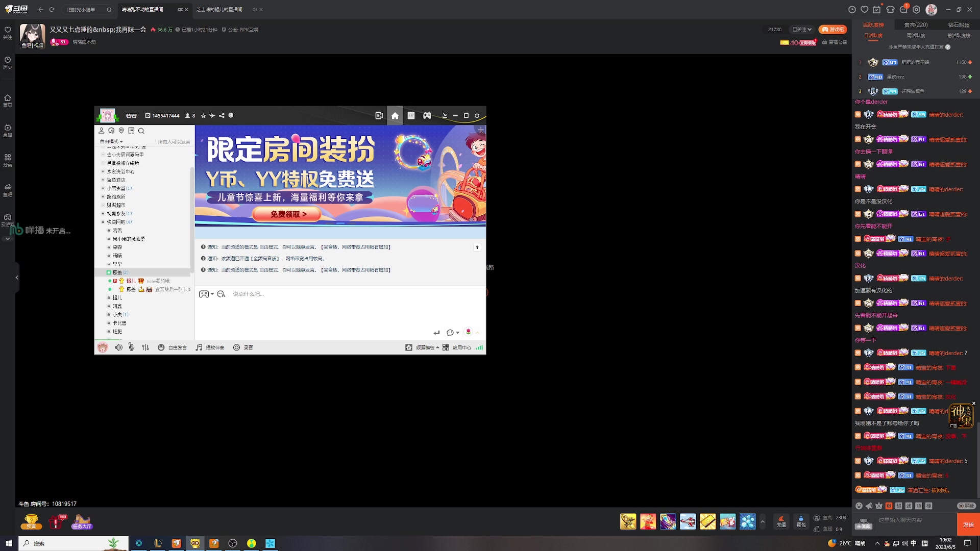The width and height of the screenshot is (980, 551).
Task: Refresh the Douyu page
Action: [52, 10]
